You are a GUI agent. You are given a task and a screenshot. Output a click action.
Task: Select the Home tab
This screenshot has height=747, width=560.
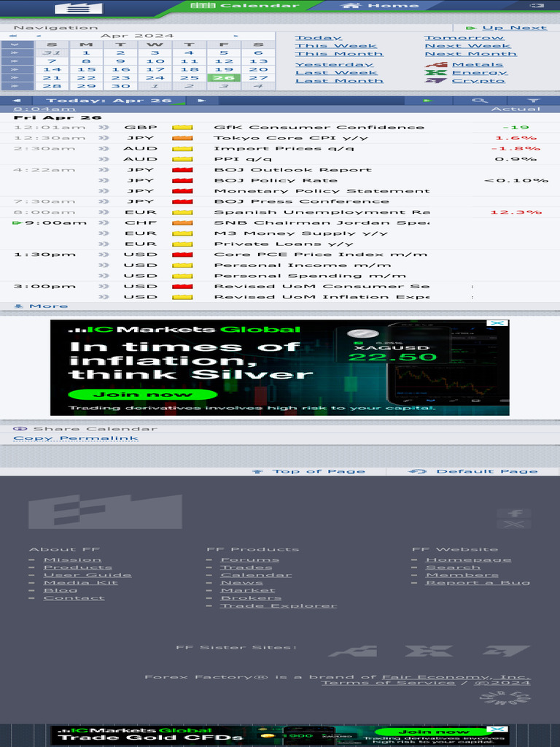pos(379,5)
